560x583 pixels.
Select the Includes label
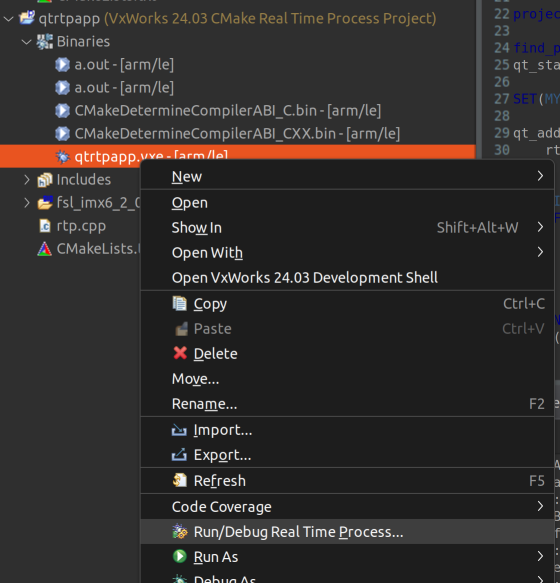click(84, 180)
